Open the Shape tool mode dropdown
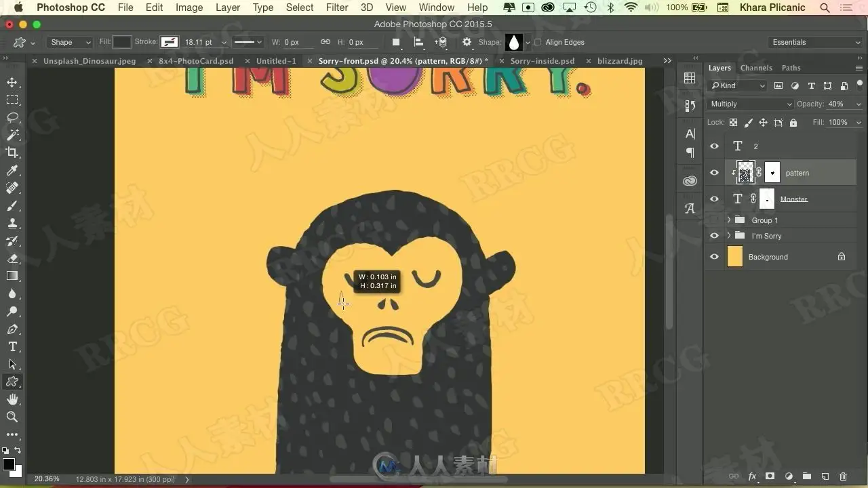 [x=70, y=42]
